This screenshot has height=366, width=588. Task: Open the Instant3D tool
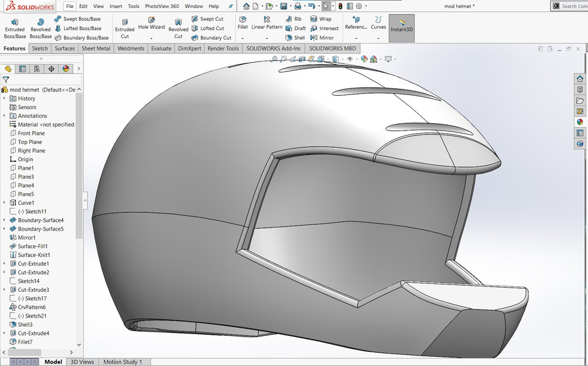coord(401,27)
